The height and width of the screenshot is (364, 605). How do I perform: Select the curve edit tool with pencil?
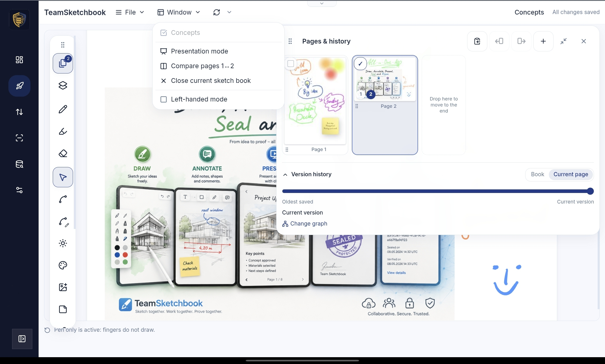click(x=63, y=222)
